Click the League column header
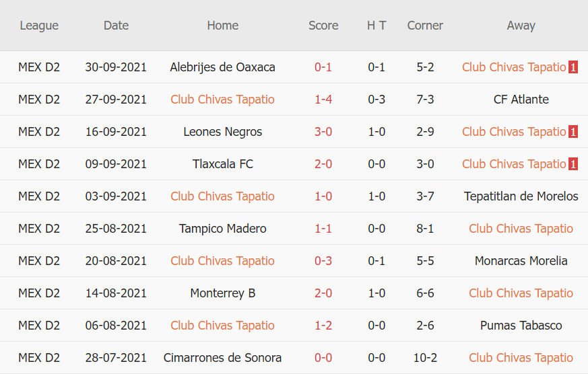Image resolution: width=588 pixels, height=374 pixels. (39, 26)
